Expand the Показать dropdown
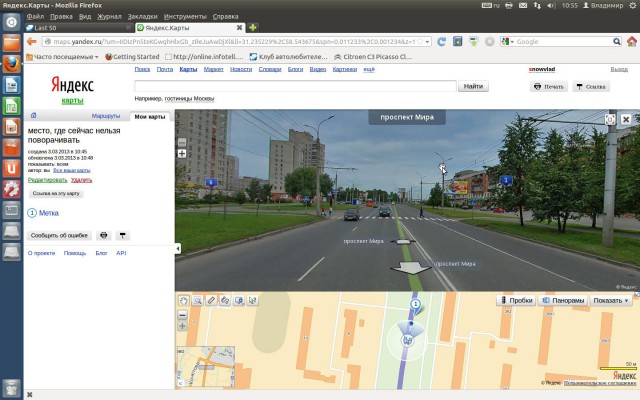Screen dimensions: 640x400 pyautogui.click(x=611, y=300)
